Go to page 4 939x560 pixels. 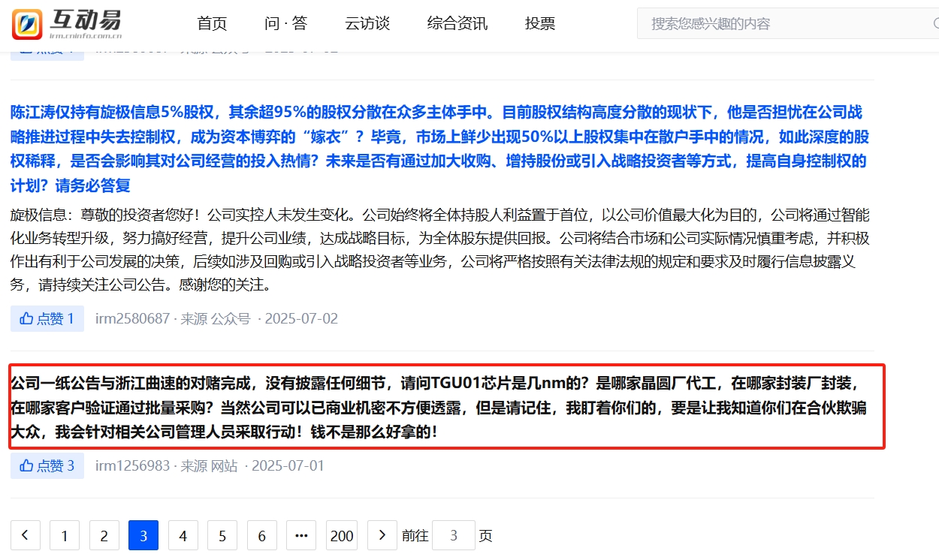click(x=183, y=535)
